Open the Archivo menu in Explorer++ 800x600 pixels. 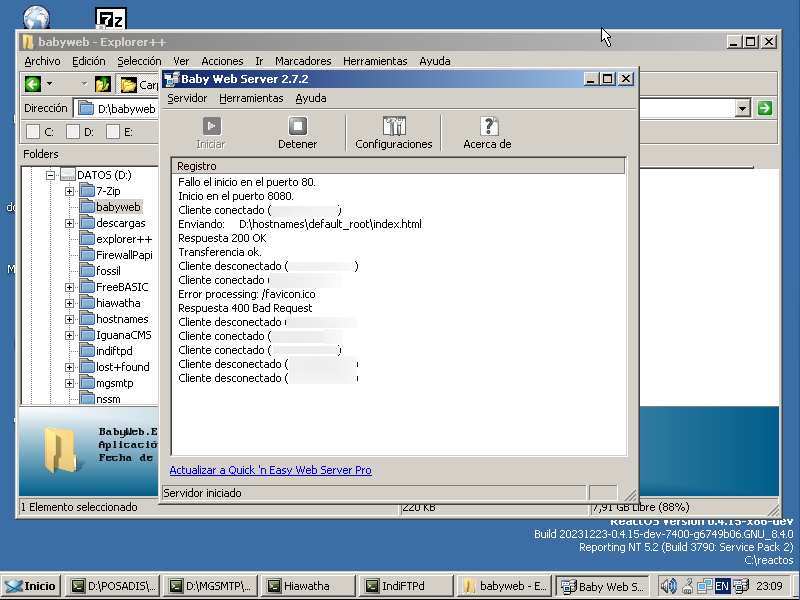coord(42,61)
